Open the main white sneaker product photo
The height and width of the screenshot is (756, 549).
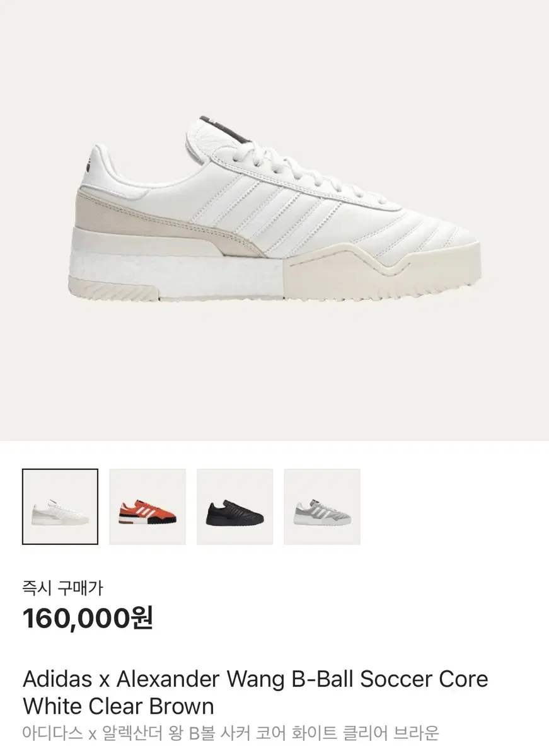(274, 220)
